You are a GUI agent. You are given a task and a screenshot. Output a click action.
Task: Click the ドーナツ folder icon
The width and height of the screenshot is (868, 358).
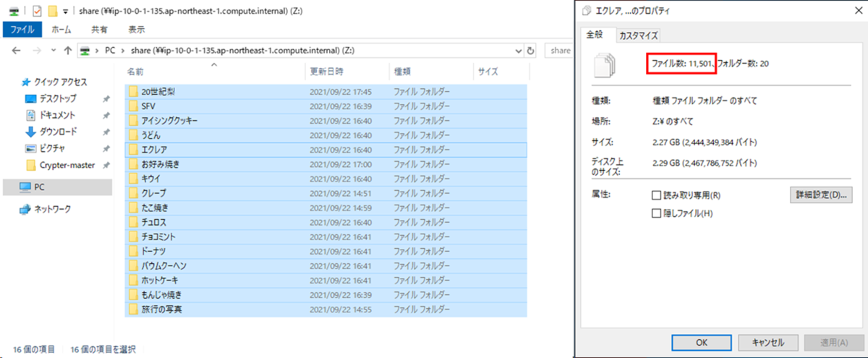pyautogui.click(x=133, y=251)
